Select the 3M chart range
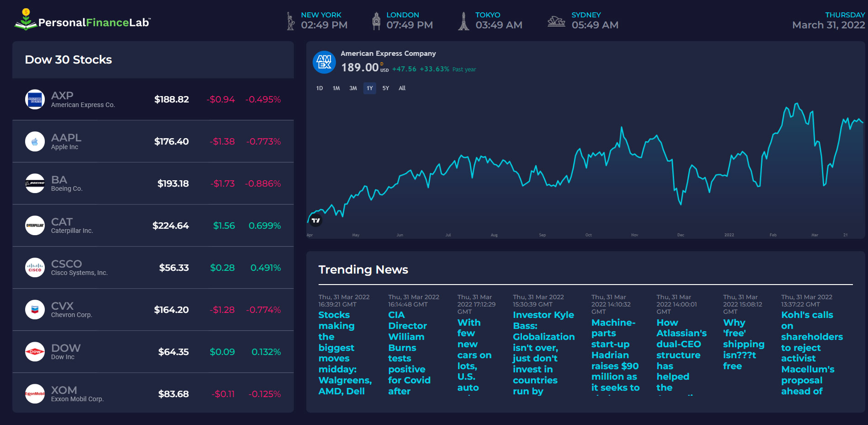Image resolution: width=868 pixels, height=425 pixels. (353, 88)
